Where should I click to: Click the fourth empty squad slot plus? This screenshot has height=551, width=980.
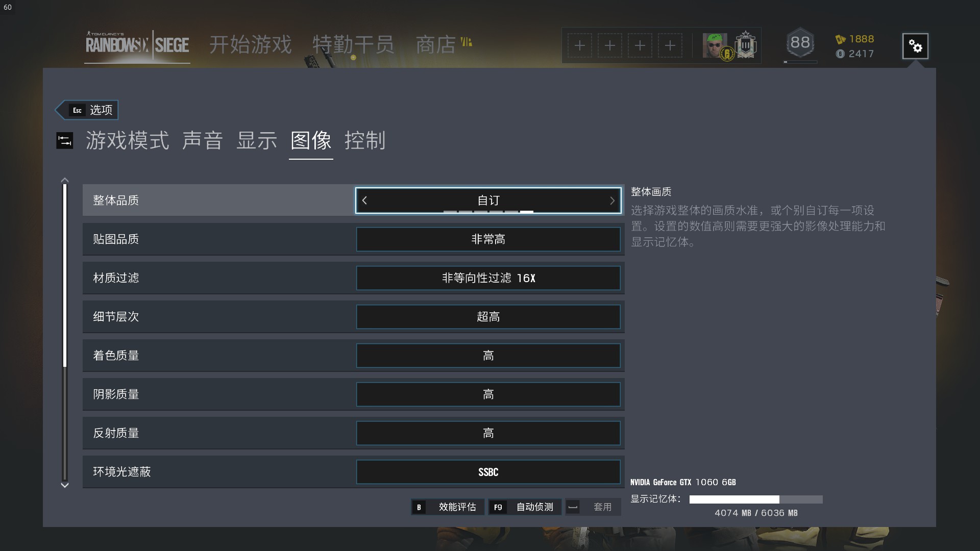point(670,46)
